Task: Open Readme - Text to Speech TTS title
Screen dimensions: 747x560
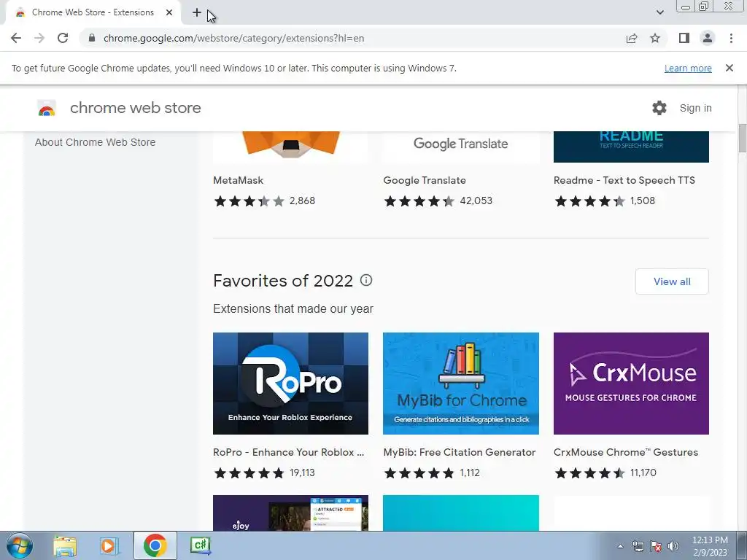Action: click(x=624, y=181)
